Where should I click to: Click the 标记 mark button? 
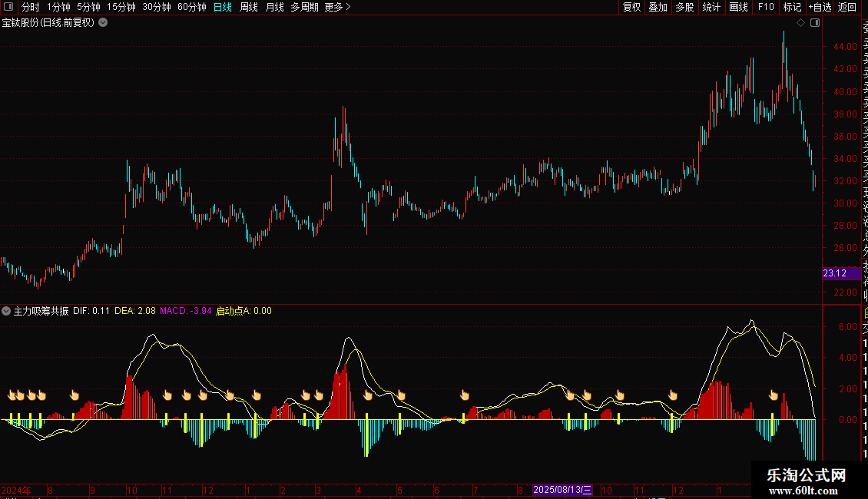tap(791, 7)
